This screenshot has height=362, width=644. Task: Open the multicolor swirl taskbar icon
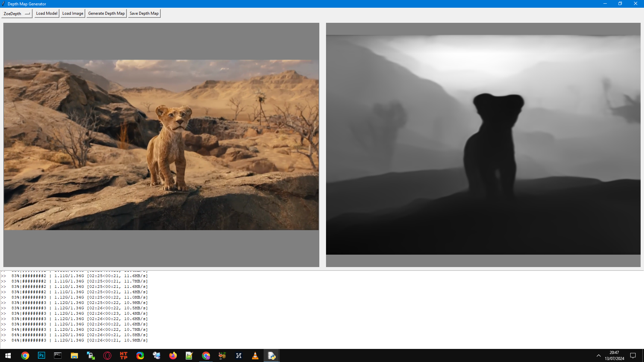tap(140, 356)
